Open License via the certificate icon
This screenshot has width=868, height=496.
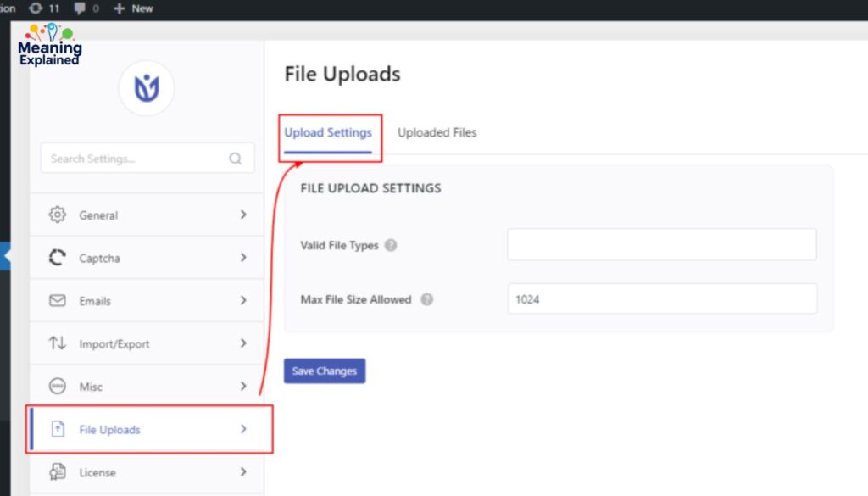(x=57, y=472)
